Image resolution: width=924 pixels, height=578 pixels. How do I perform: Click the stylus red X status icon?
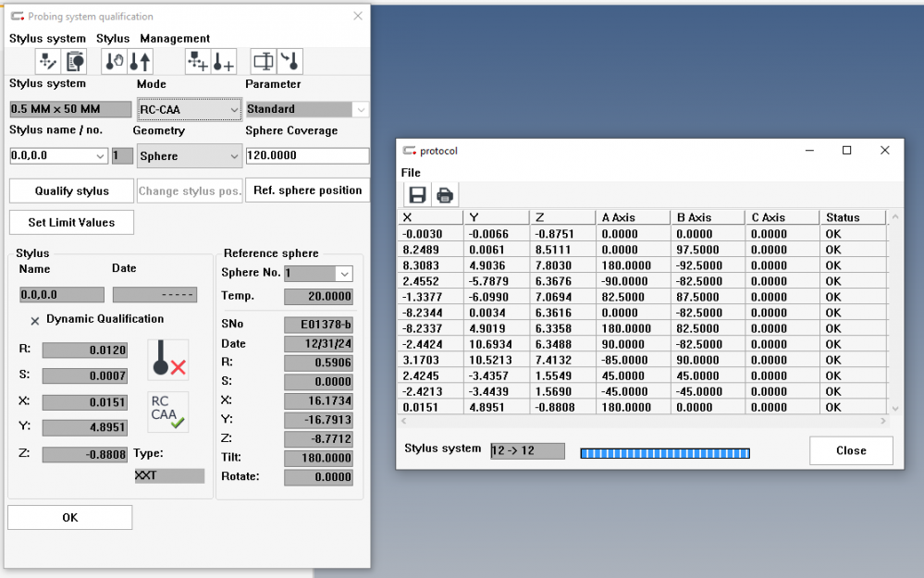[x=168, y=359]
